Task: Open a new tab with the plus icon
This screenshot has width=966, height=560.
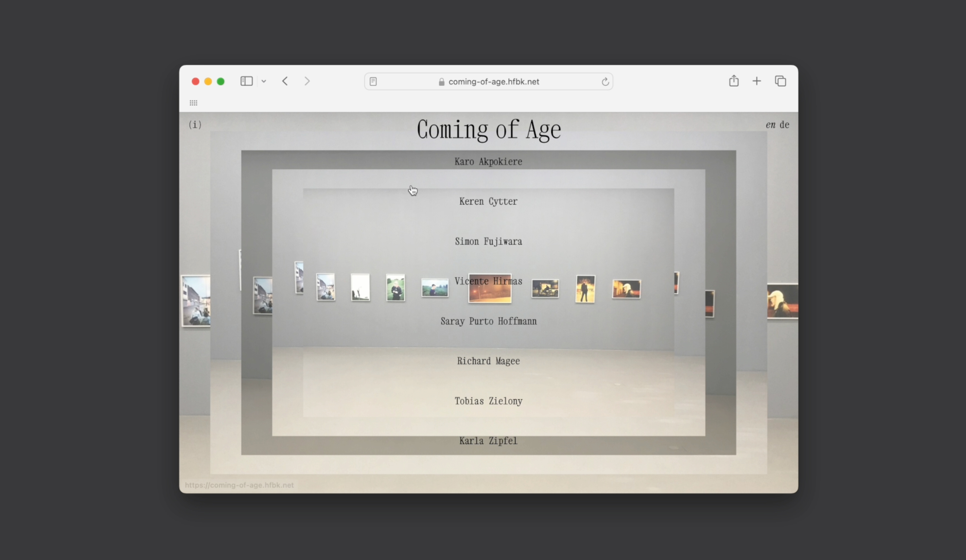Action: [756, 81]
